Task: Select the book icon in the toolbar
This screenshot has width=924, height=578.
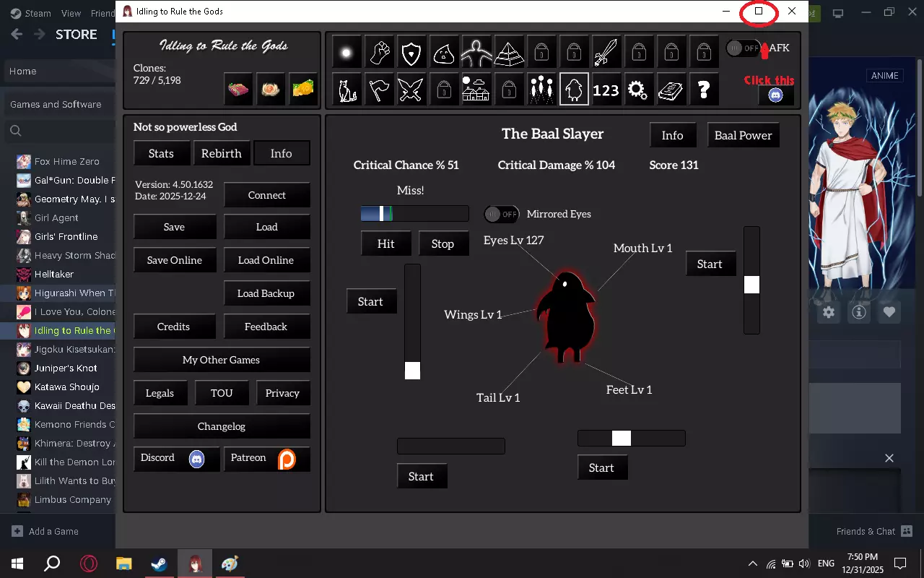Action: (671, 89)
